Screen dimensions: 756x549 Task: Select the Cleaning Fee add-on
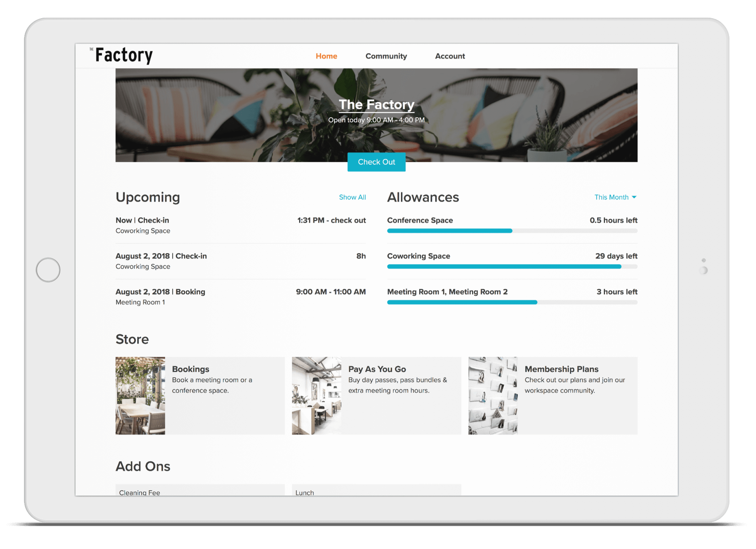[x=200, y=491]
